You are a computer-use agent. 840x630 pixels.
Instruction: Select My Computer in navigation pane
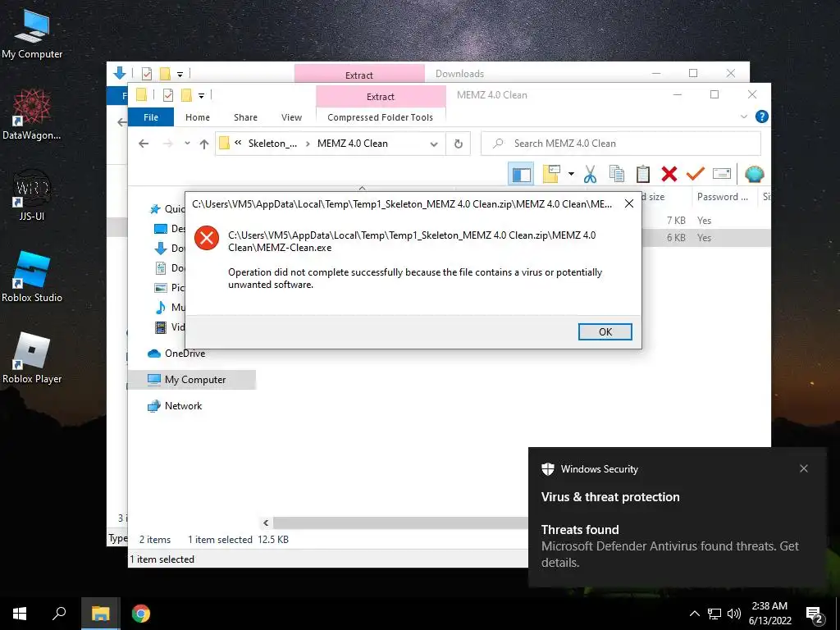[195, 379]
